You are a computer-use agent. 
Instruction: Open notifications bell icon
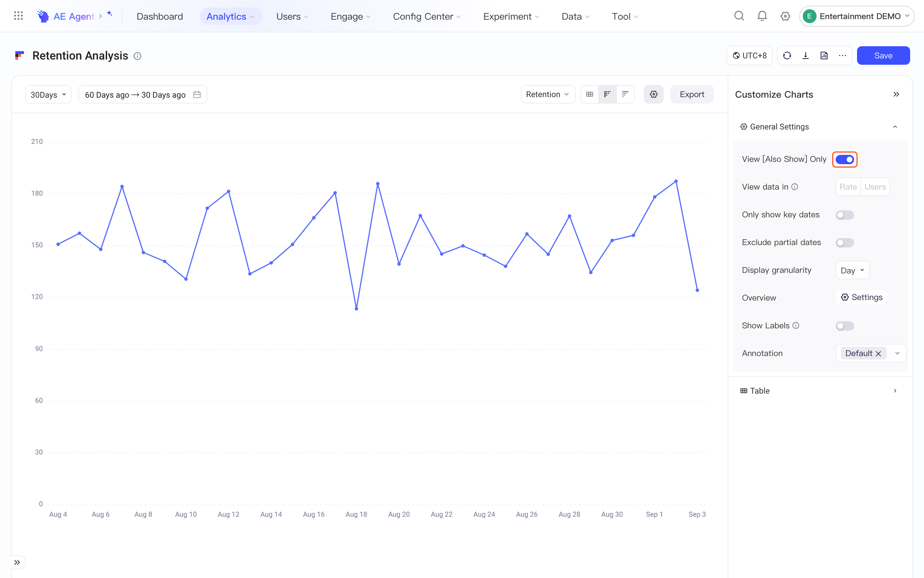[x=762, y=16]
